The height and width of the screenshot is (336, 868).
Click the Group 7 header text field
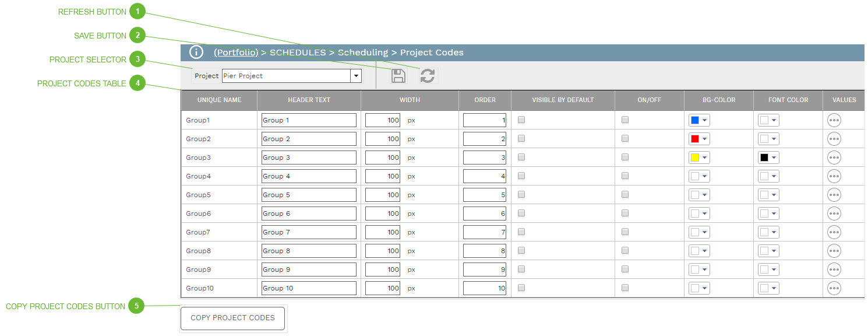(309, 232)
